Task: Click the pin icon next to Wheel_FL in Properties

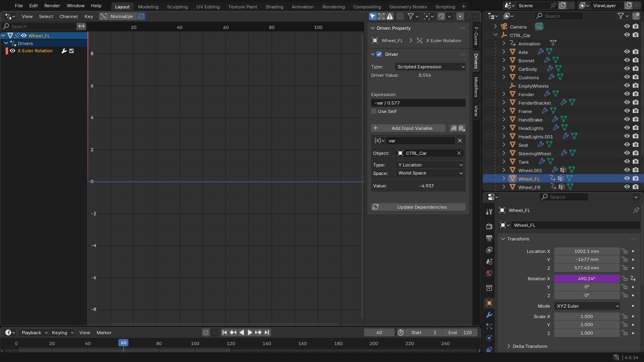Action: coord(636,210)
